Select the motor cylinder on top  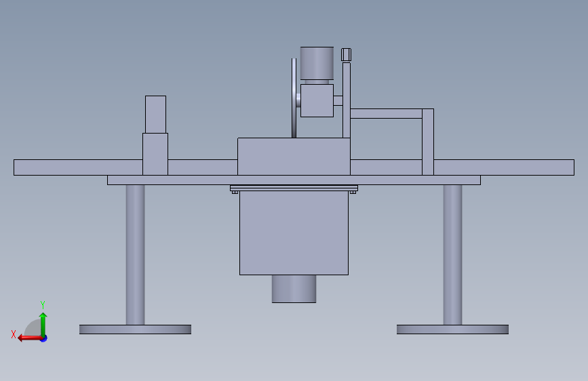[317, 63]
